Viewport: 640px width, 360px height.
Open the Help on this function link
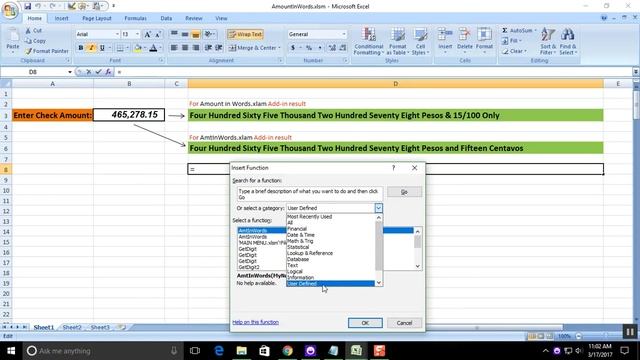coord(256,322)
